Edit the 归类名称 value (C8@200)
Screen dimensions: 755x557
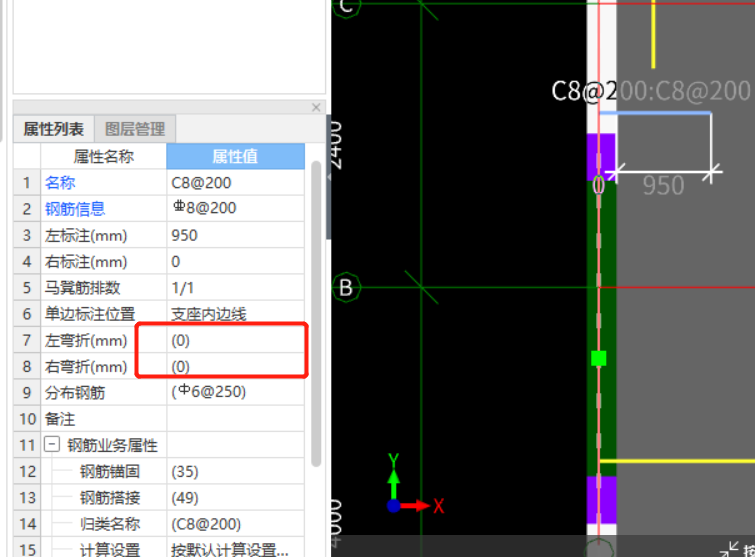(x=235, y=524)
